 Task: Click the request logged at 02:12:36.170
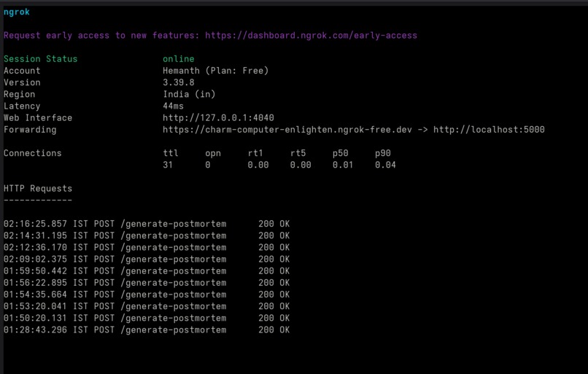click(x=147, y=247)
